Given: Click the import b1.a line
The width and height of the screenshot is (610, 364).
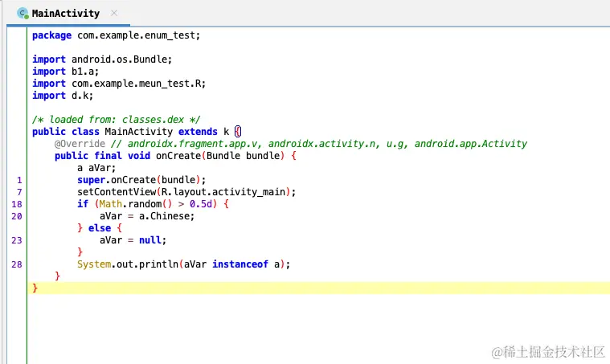Looking at the screenshot, I should click(65, 72).
